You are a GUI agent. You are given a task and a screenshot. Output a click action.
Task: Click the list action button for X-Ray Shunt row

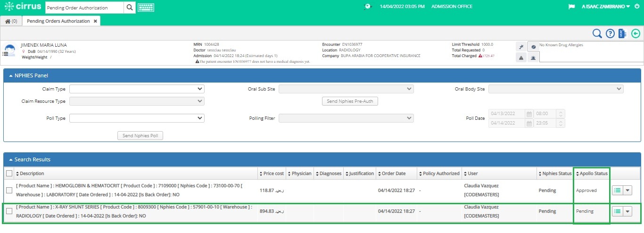[617, 211]
